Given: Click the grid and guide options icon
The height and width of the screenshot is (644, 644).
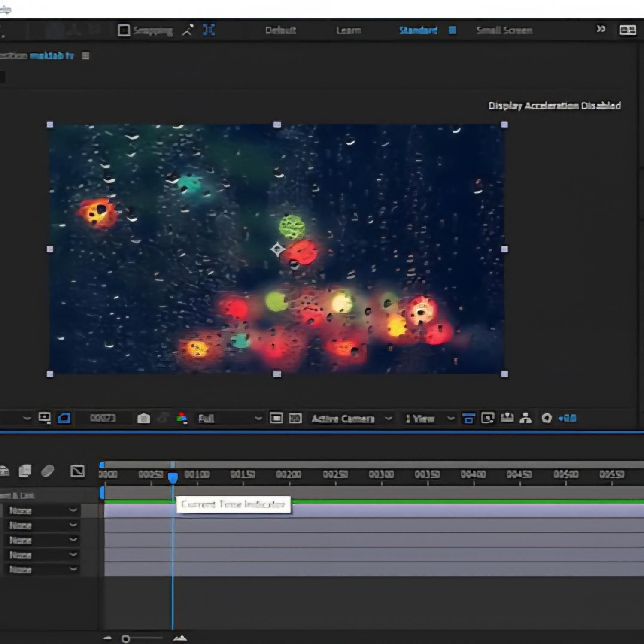Looking at the screenshot, I should tap(44, 418).
